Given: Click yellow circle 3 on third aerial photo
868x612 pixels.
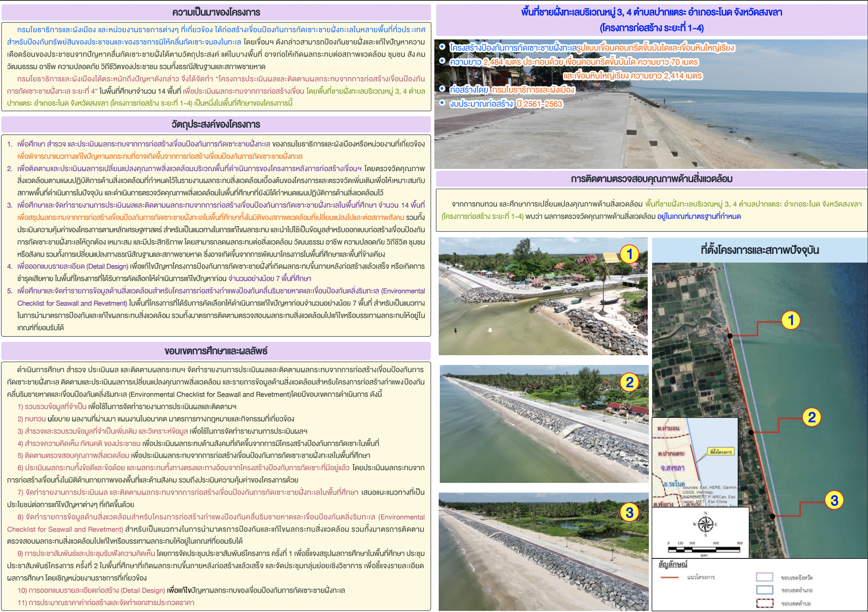Looking at the screenshot, I should pyautogui.click(x=629, y=512).
